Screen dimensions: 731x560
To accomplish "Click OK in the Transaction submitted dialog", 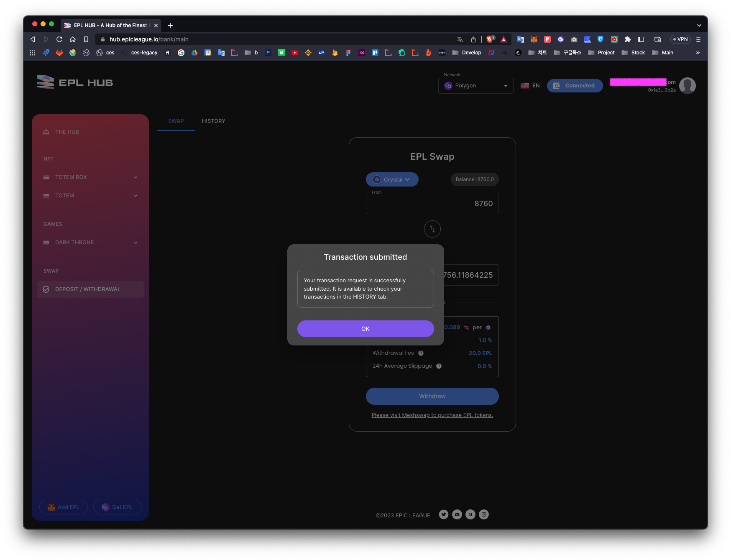I will (365, 329).
